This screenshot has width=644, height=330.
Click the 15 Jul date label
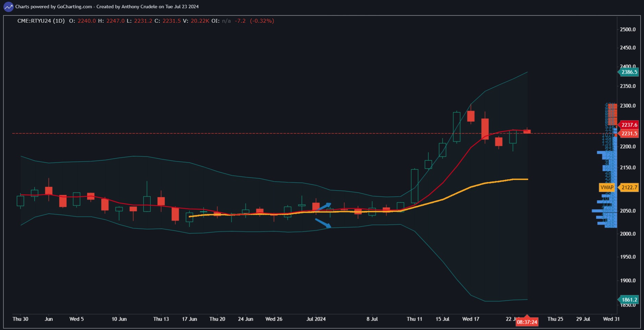pyautogui.click(x=443, y=319)
